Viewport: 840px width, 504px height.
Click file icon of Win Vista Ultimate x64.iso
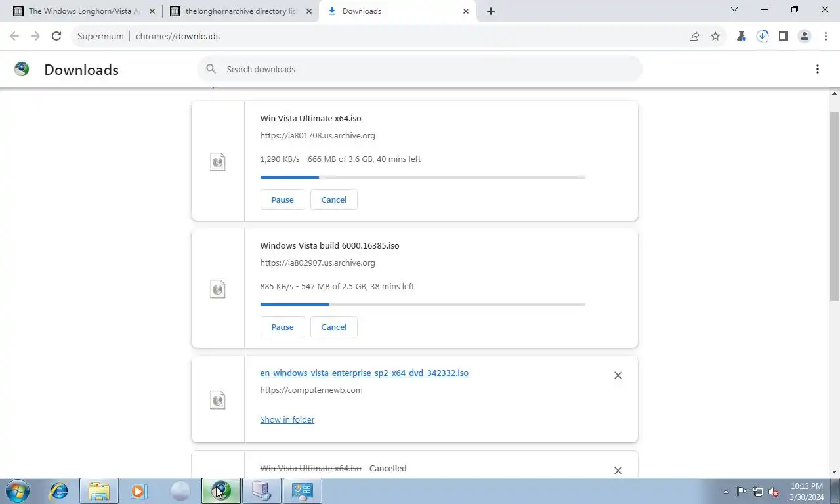pos(218,161)
